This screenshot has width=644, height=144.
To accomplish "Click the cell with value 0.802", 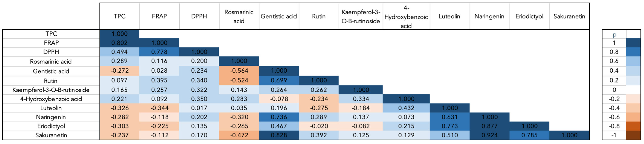I will point(120,43).
